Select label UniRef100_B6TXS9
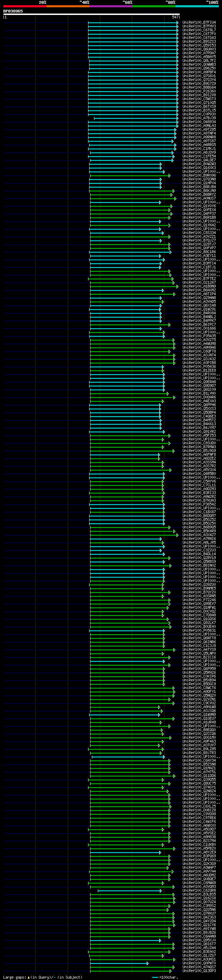 coord(199,106)
